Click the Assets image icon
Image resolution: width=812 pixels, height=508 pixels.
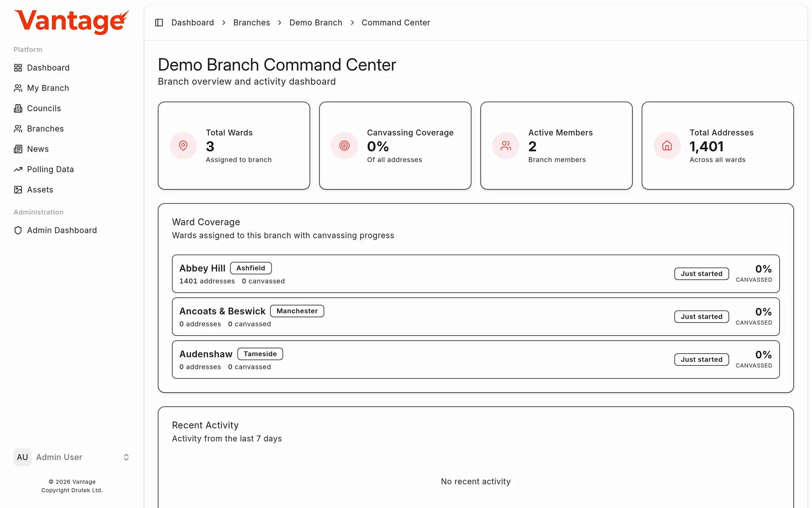[x=18, y=190]
